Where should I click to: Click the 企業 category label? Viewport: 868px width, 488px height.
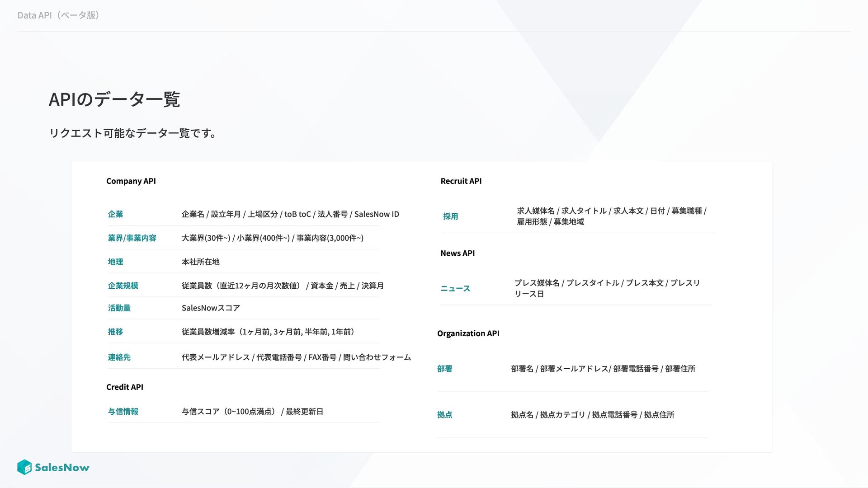pyautogui.click(x=115, y=214)
